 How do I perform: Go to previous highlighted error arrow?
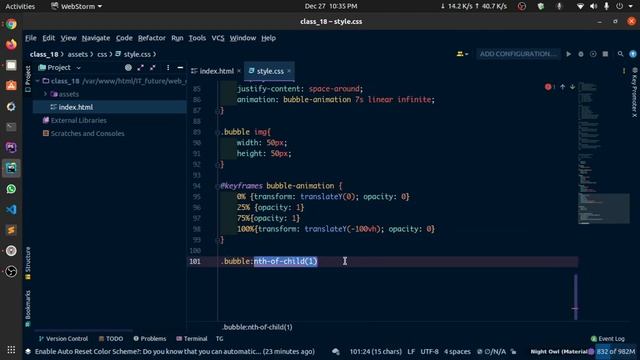pyautogui.click(x=562, y=87)
